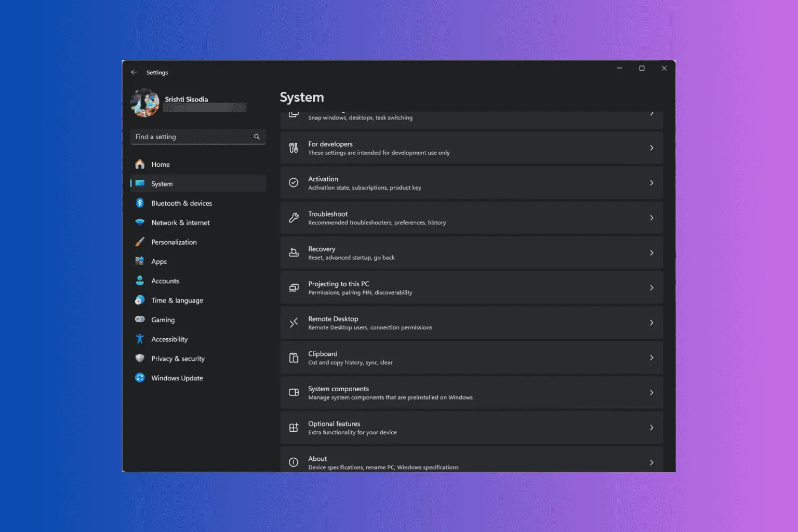Expand the About row chevron
This screenshot has height=532, width=798.
pyautogui.click(x=651, y=462)
